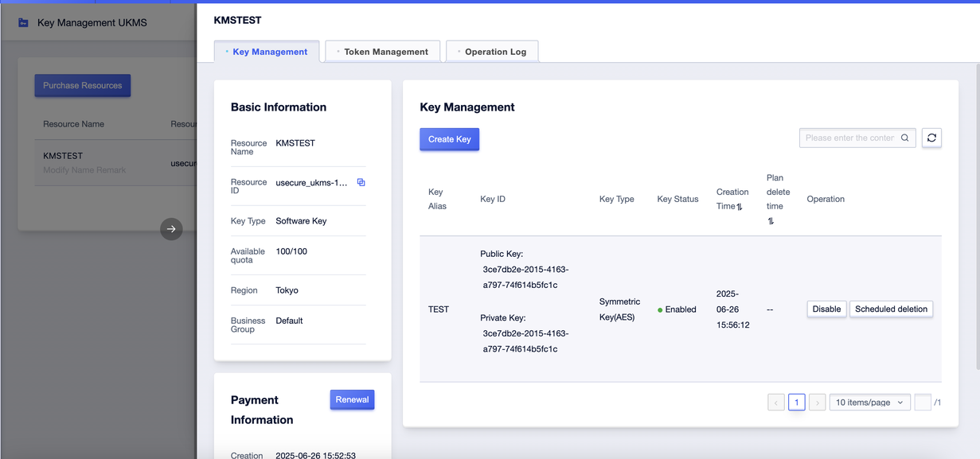Click the TEST key alias cell
The height and width of the screenshot is (459, 980).
click(x=439, y=309)
